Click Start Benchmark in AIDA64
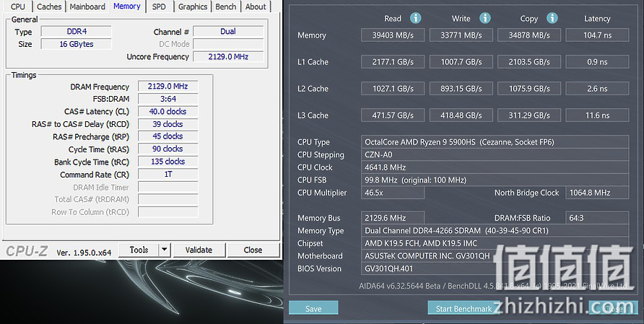Screen dimensions: 644x324 (464, 308)
